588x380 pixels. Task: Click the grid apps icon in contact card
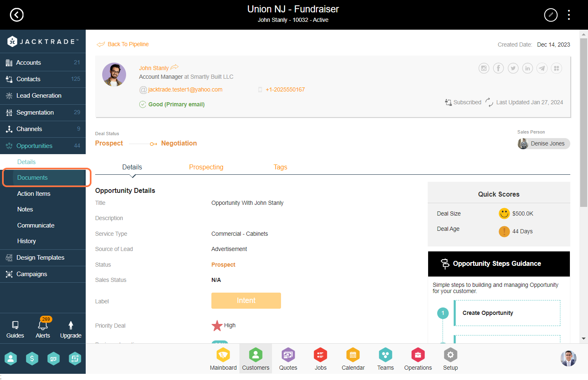[556, 68]
